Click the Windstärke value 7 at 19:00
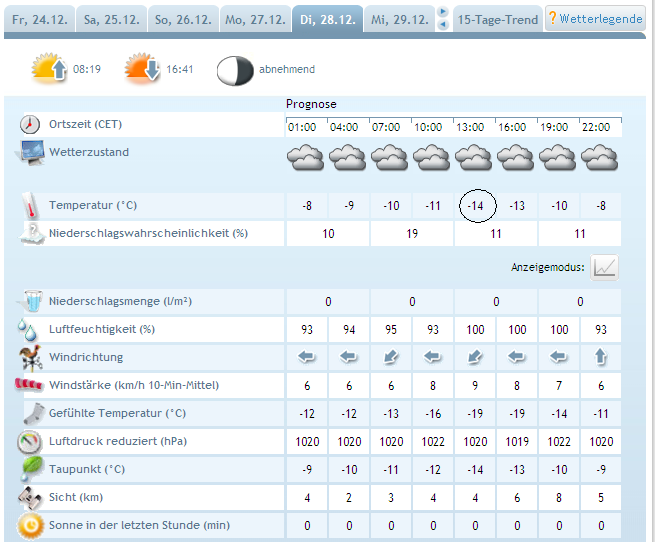The width and height of the screenshot is (655, 542). click(559, 386)
